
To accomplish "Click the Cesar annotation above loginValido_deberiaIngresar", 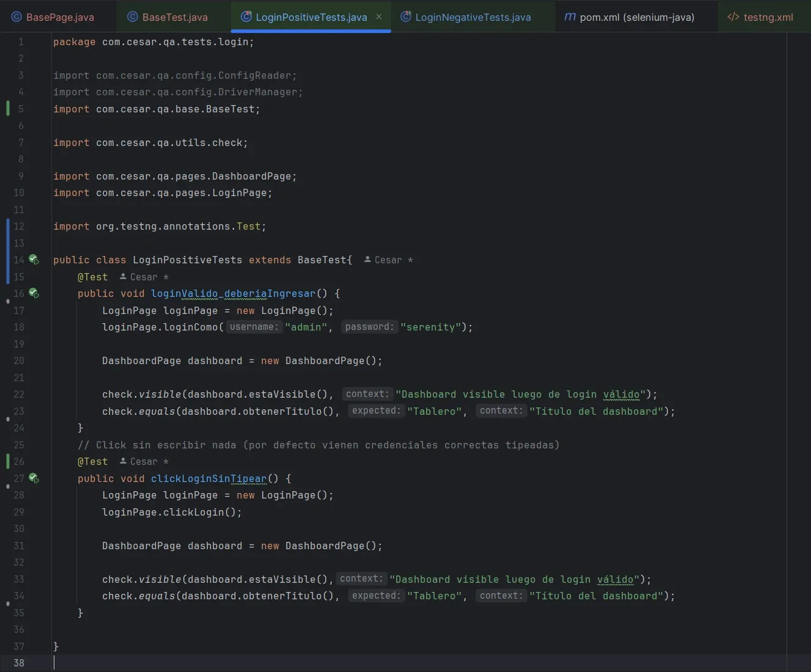I will (x=144, y=277).
